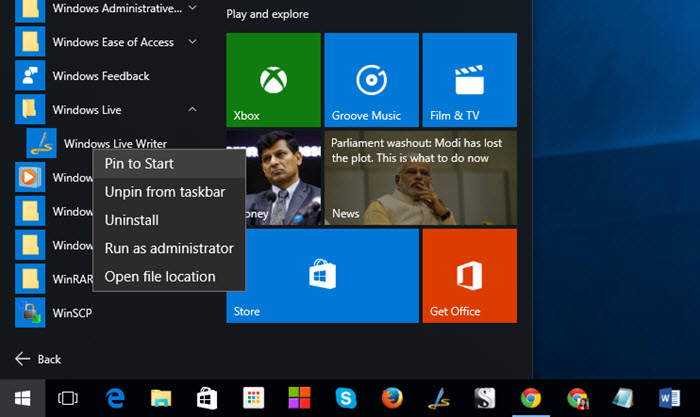Open the colorful dots grid taskbar app

(x=254, y=398)
